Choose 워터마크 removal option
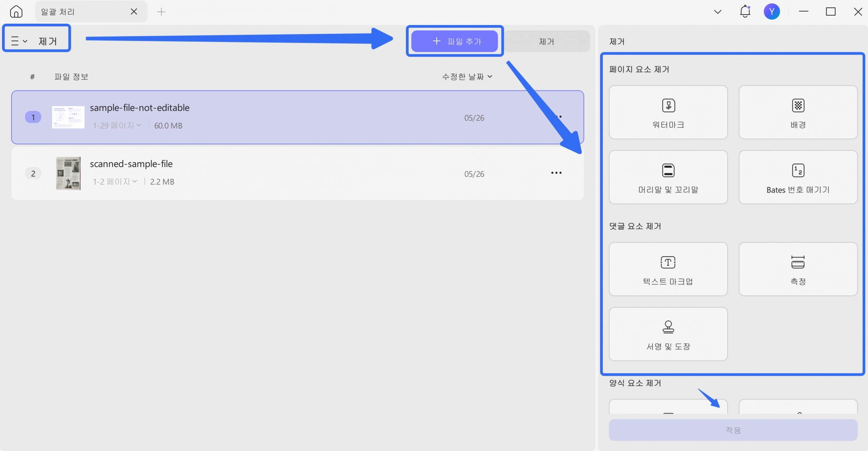Image resolution: width=868 pixels, height=451 pixels. (x=668, y=112)
